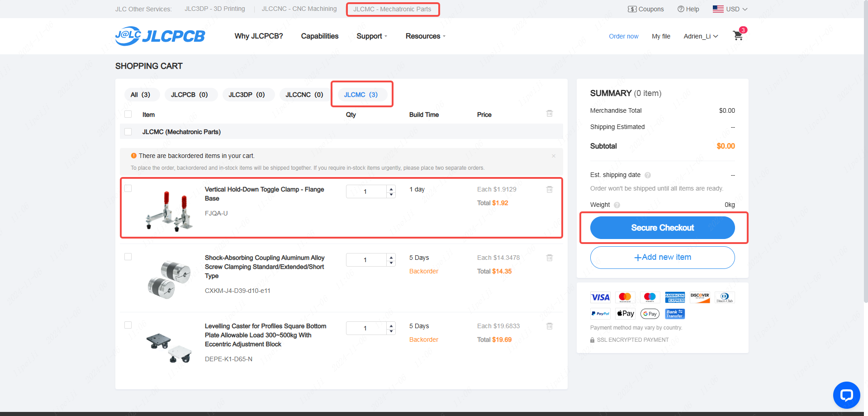Expand the Support menu
868x416 pixels.
pyautogui.click(x=372, y=36)
